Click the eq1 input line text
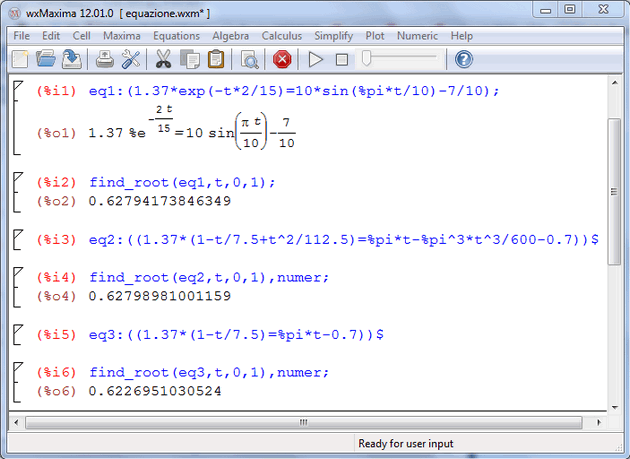Image resolution: width=630 pixels, height=459 pixels. pos(294,91)
